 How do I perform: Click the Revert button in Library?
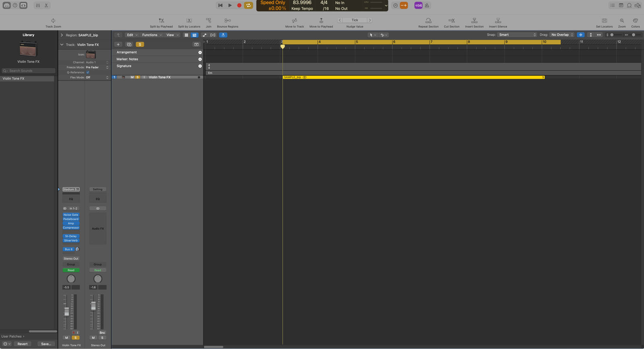click(23, 344)
